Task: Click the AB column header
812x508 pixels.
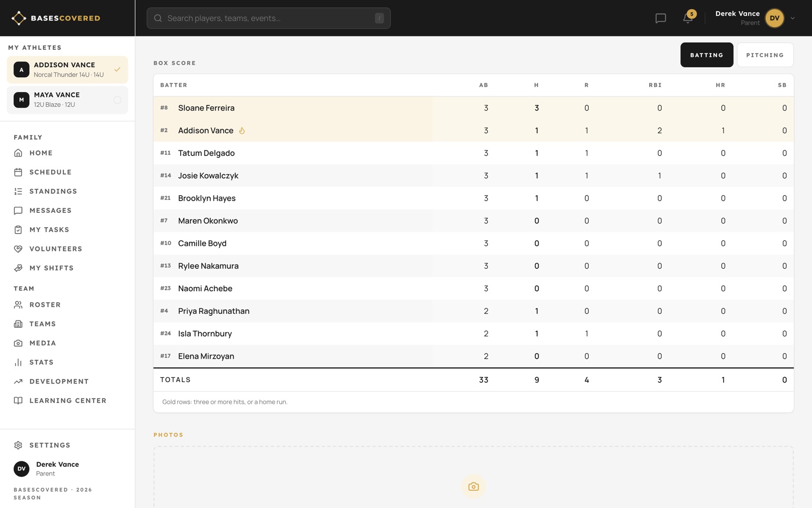Action: pyautogui.click(x=483, y=85)
